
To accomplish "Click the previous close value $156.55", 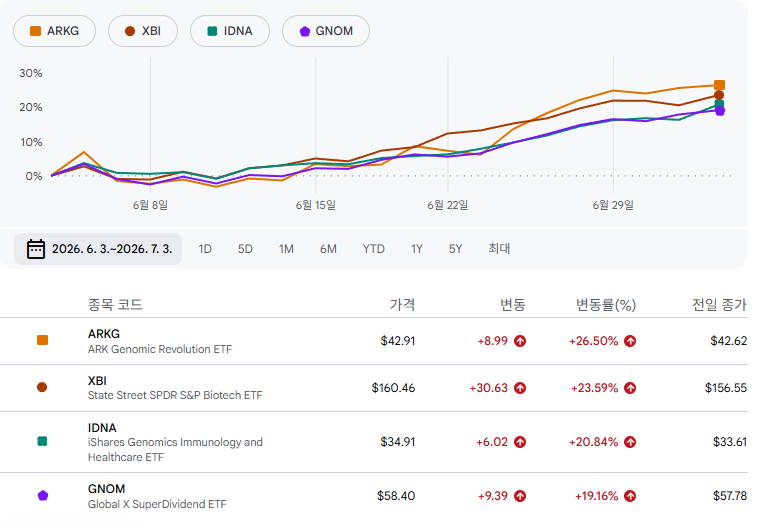I will (726, 388).
